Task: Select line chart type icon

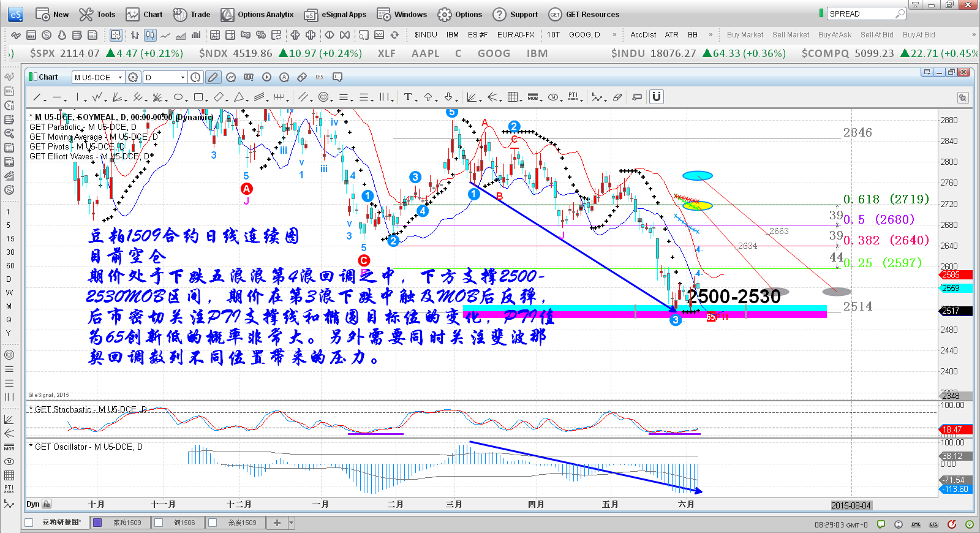Action: 165,35
